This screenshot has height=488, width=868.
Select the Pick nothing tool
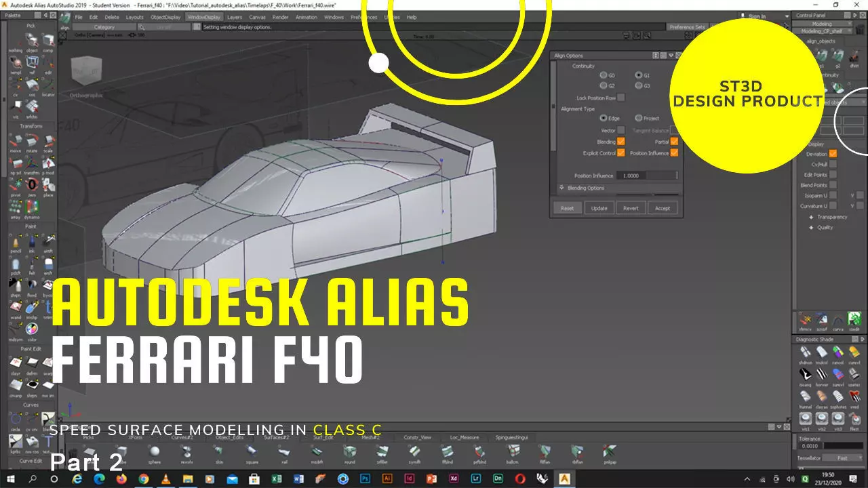pyautogui.click(x=15, y=43)
